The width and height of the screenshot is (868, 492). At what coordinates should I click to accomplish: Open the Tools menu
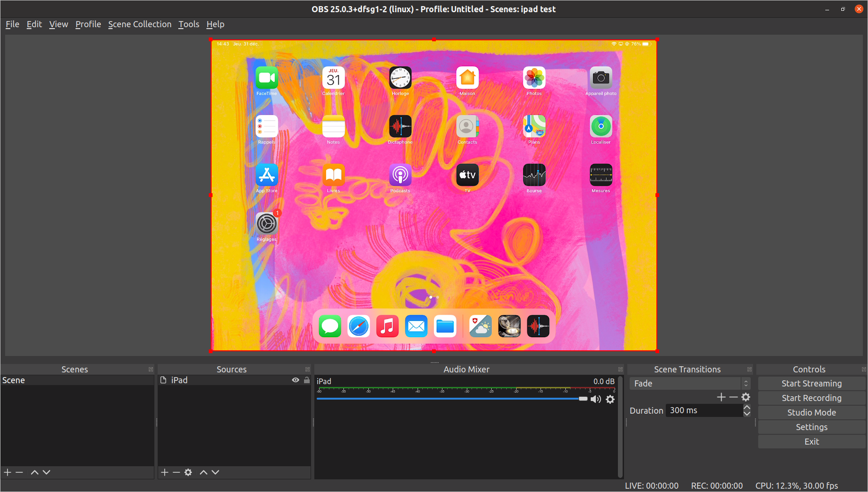click(189, 24)
